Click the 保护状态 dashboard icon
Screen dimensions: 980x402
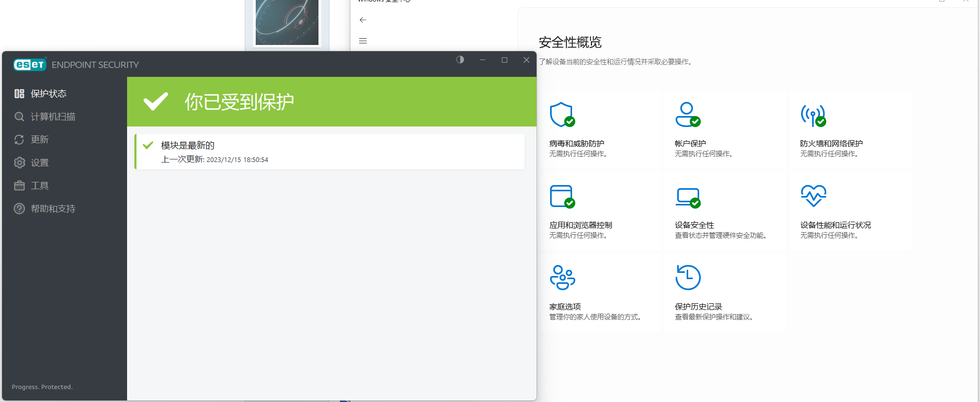(19, 94)
